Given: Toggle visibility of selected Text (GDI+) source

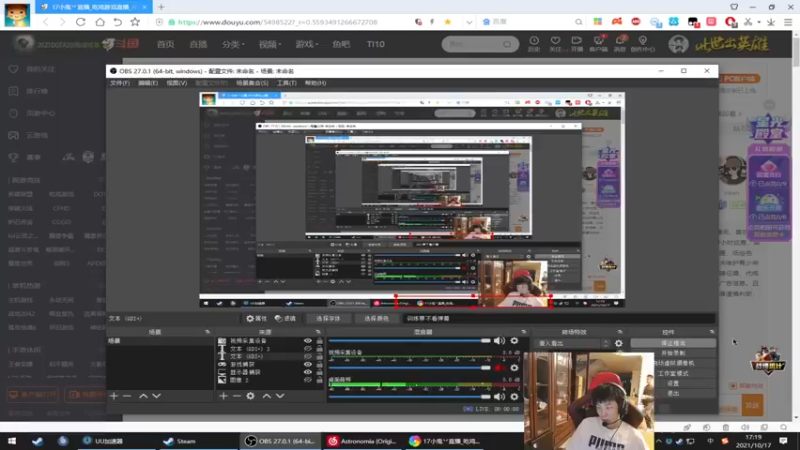Looking at the screenshot, I should [307, 357].
